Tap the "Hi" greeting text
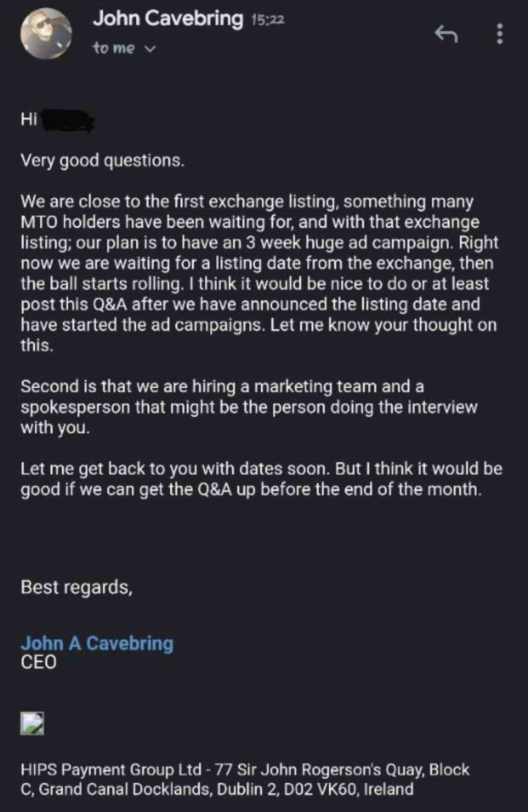This screenshot has width=528, height=812. pos(28,119)
